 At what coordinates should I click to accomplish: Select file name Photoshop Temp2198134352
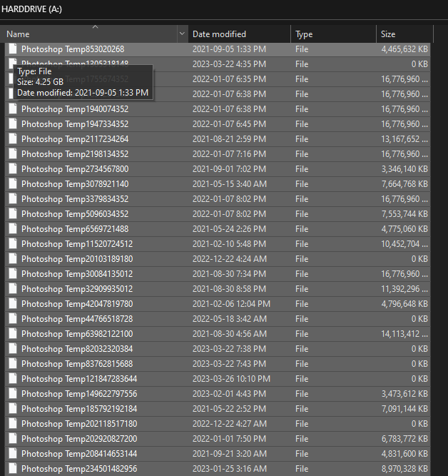click(75, 154)
